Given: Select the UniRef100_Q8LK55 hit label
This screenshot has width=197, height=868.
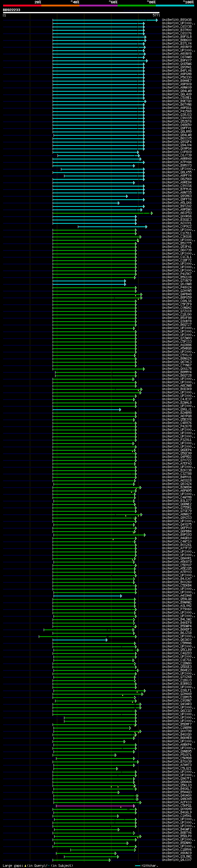Looking at the screenshot, I should point(177,172).
